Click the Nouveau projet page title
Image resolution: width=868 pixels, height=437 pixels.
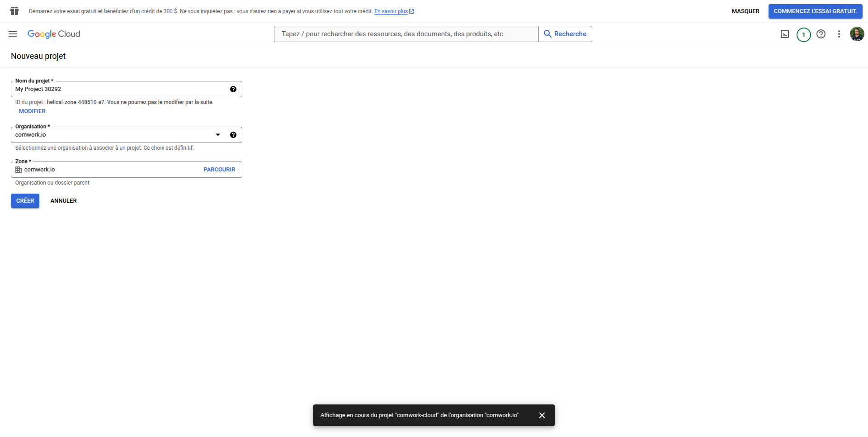click(x=38, y=56)
